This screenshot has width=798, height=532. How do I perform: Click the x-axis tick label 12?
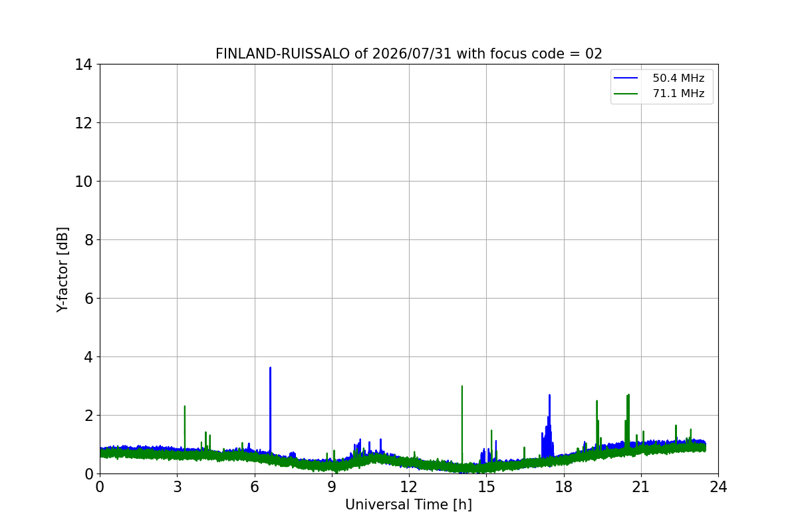[x=409, y=487]
